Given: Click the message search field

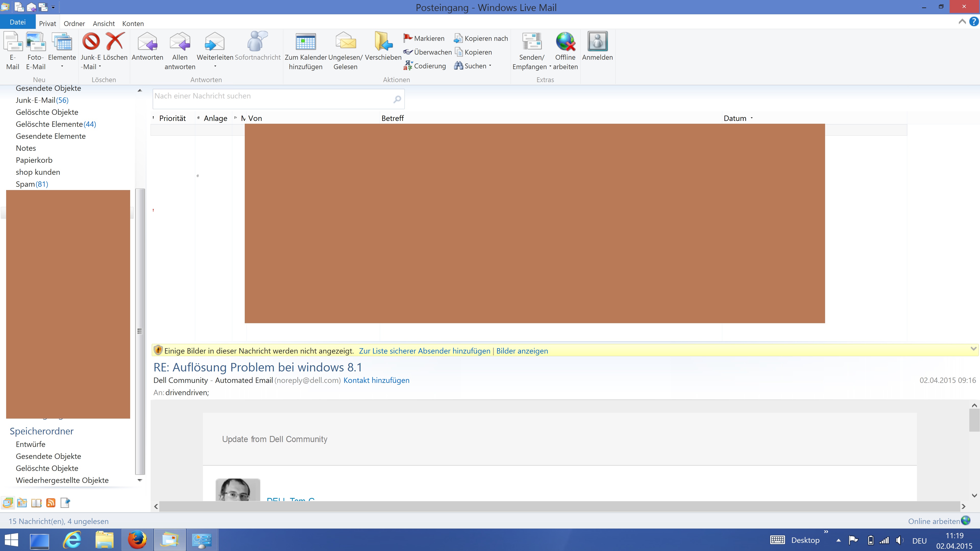Looking at the screenshot, I should (x=278, y=99).
